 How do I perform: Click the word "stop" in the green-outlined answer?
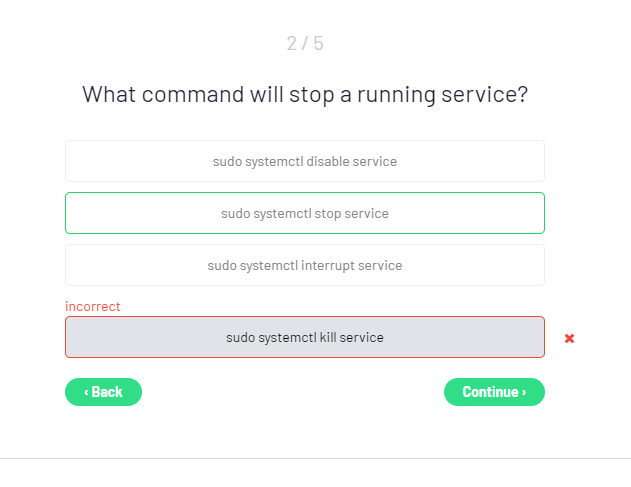(x=329, y=213)
